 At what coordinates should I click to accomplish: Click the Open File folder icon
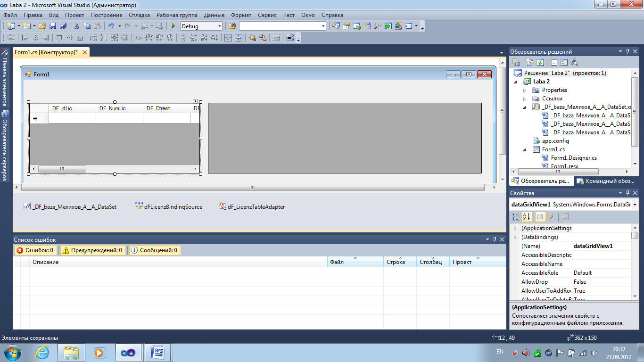click(x=42, y=26)
